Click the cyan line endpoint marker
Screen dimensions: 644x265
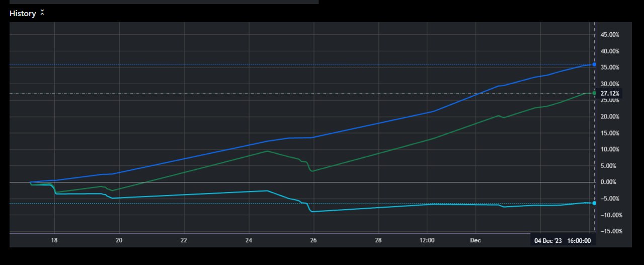pyautogui.click(x=594, y=203)
